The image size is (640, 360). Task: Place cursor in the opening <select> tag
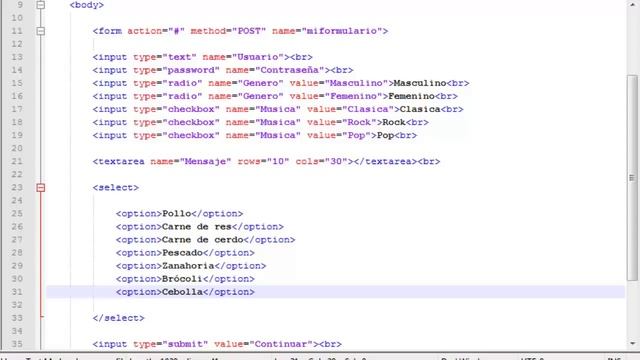(x=116, y=188)
